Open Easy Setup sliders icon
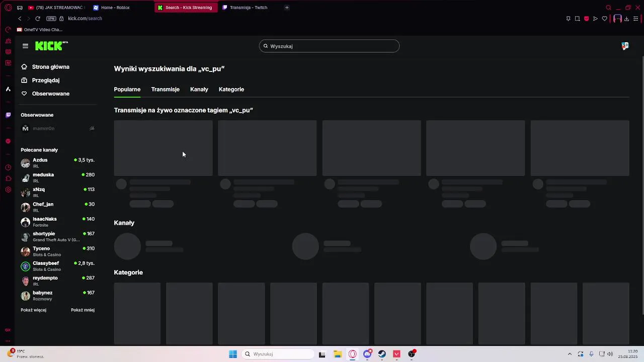Screen dimensions: 644x362 (x=635, y=19)
